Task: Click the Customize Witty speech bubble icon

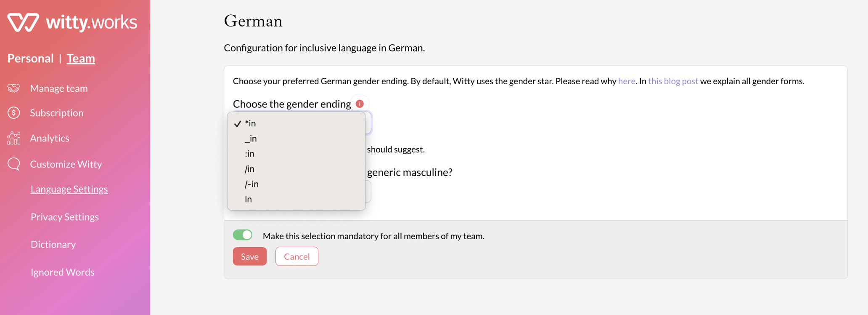Action: tap(14, 164)
